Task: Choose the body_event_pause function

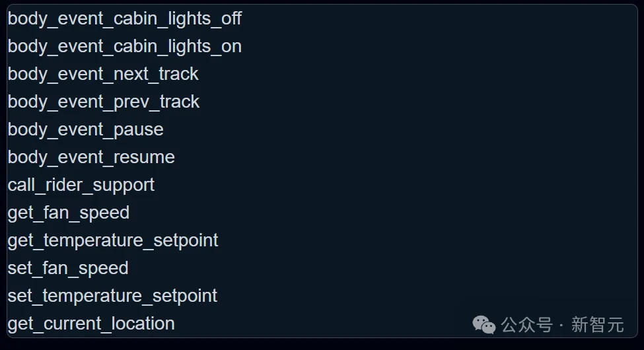Action: 85,129
